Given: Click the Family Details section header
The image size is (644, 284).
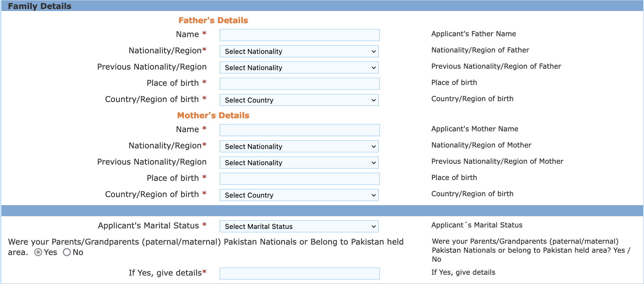Looking at the screenshot, I should pos(40,6).
